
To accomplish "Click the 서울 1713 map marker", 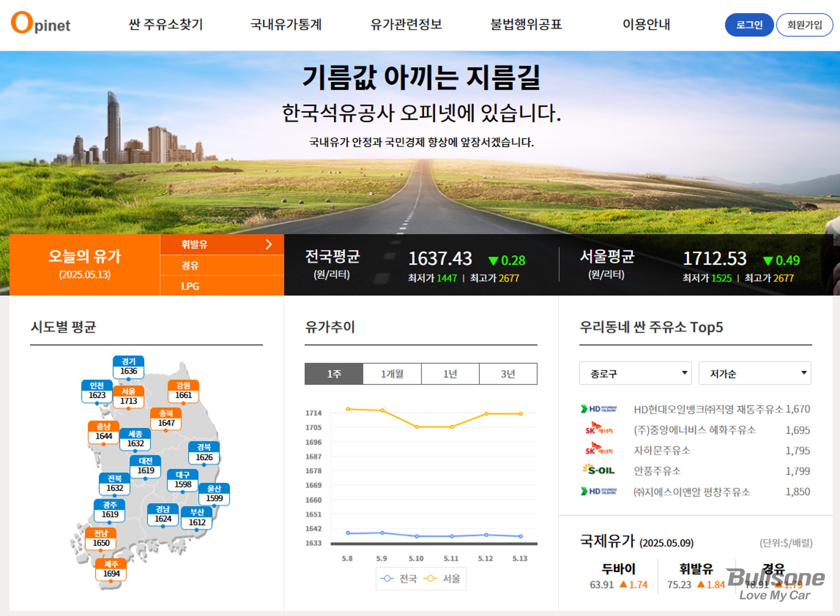I will (128, 396).
